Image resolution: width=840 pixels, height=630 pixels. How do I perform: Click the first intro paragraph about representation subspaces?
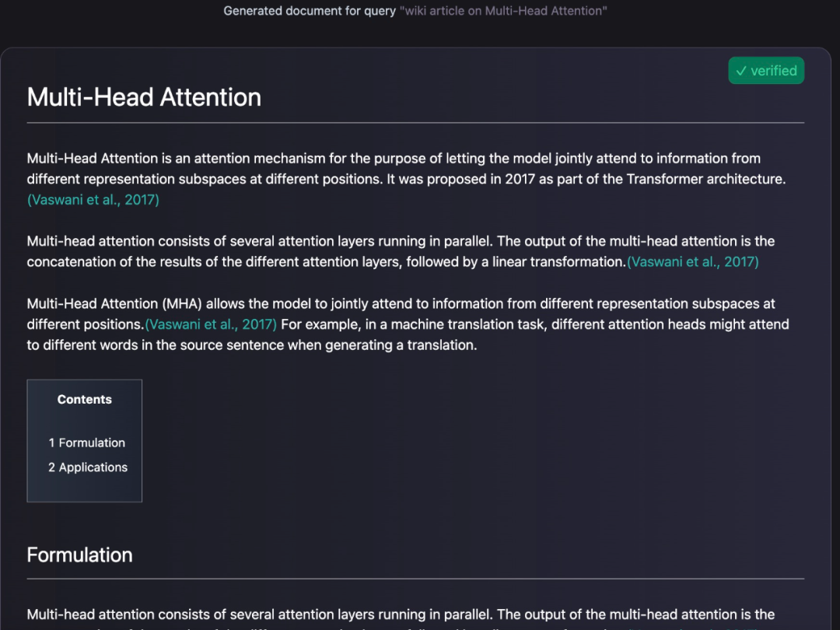[389, 169]
